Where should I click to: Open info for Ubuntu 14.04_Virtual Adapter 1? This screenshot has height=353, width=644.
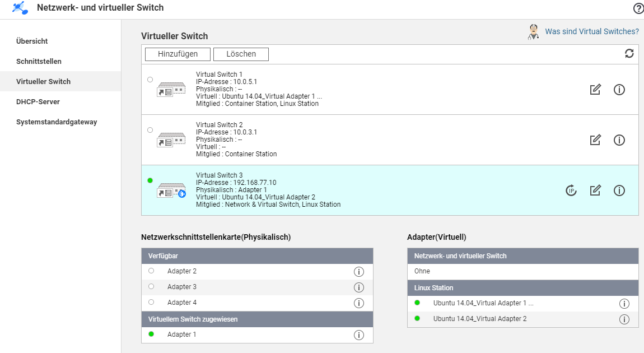pos(624,304)
